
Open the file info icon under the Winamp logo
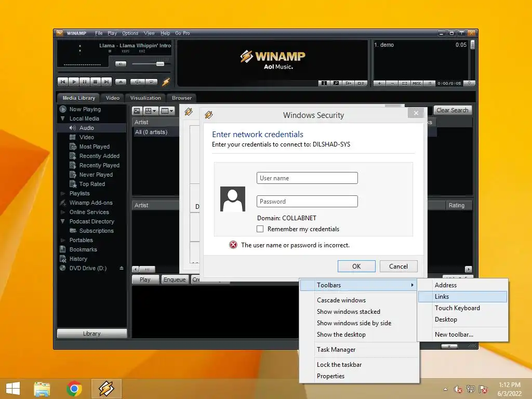tap(324, 83)
